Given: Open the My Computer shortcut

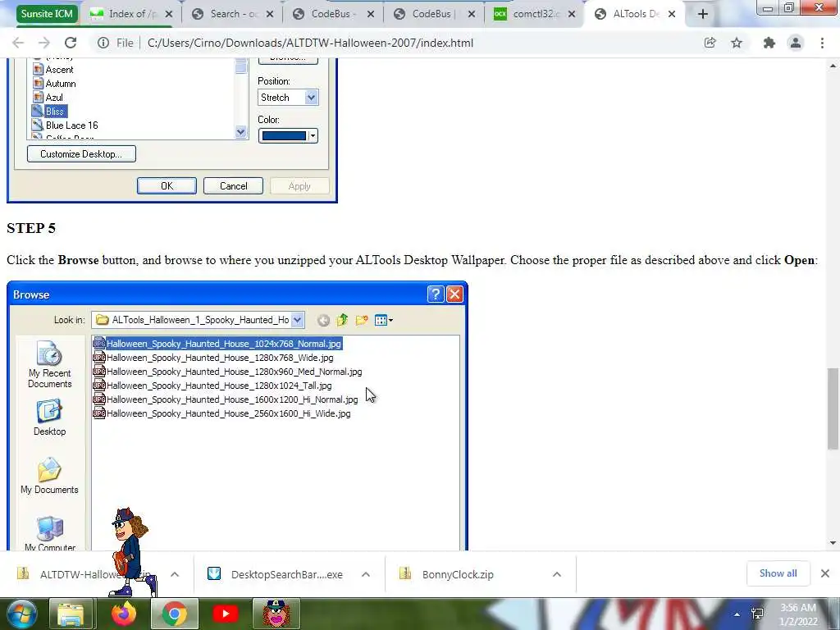Looking at the screenshot, I should coord(49,533).
